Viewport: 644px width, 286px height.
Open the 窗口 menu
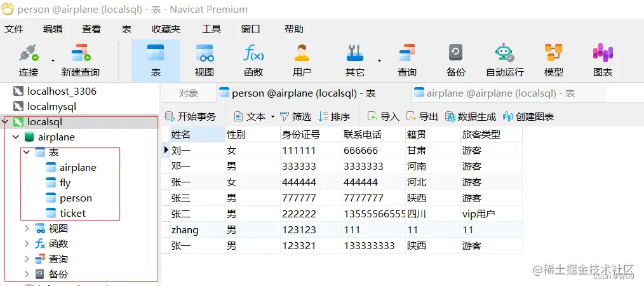(x=250, y=29)
